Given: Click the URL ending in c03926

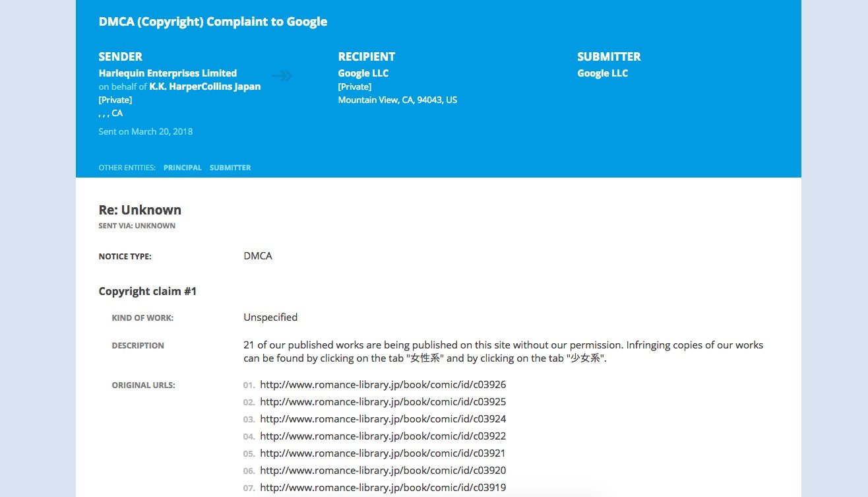Looking at the screenshot, I should (383, 385).
